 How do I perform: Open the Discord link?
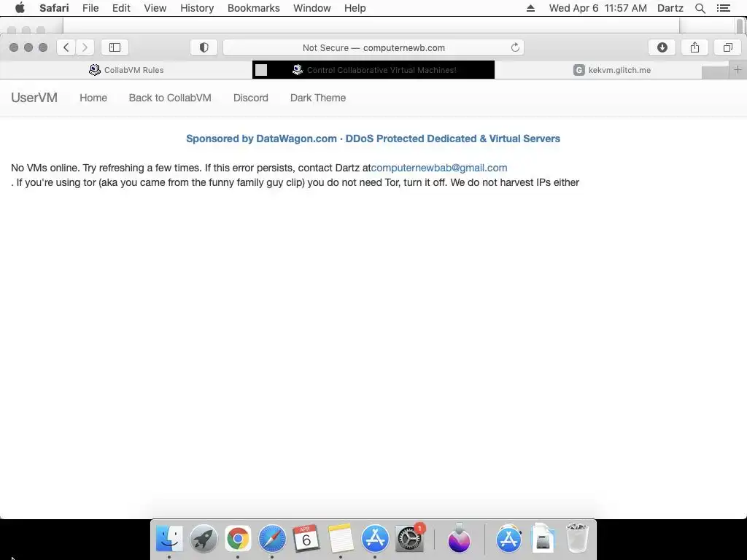(251, 98)
